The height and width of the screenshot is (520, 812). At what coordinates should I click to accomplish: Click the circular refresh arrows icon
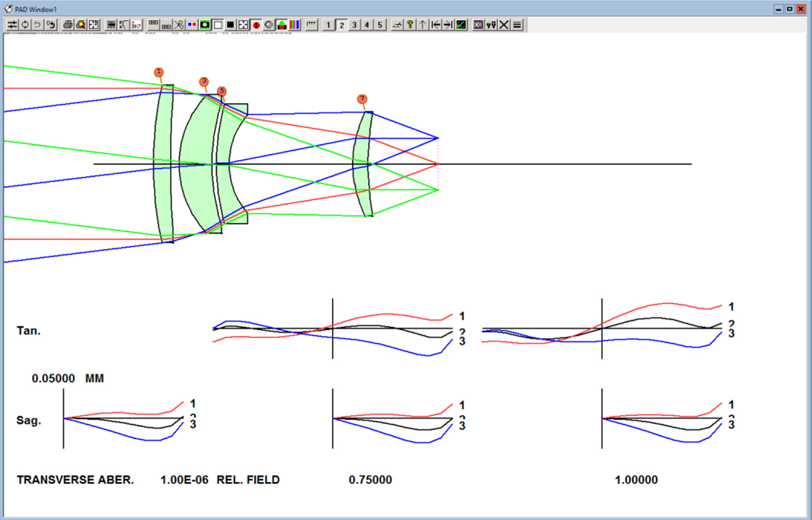point(24,24)
